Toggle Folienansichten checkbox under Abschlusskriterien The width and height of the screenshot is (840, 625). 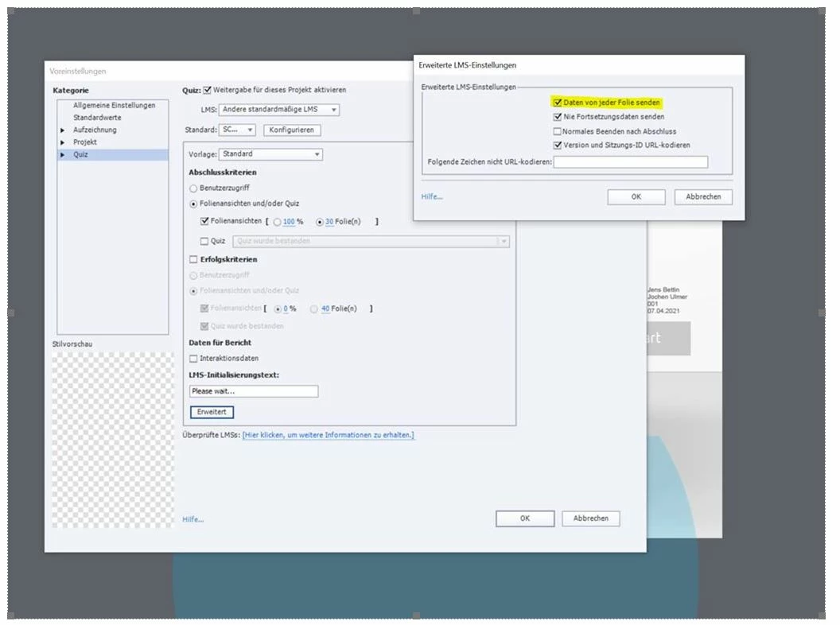click(x=204, y=221)
